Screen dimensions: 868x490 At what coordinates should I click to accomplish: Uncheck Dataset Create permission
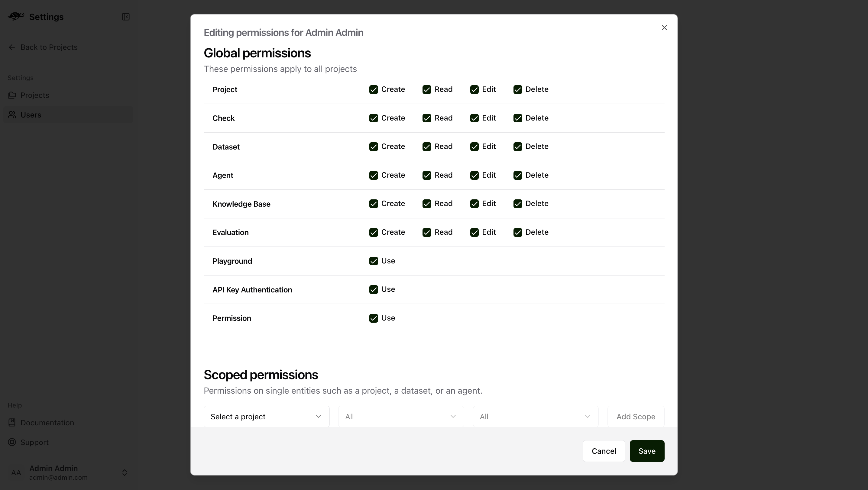point(373,147)
